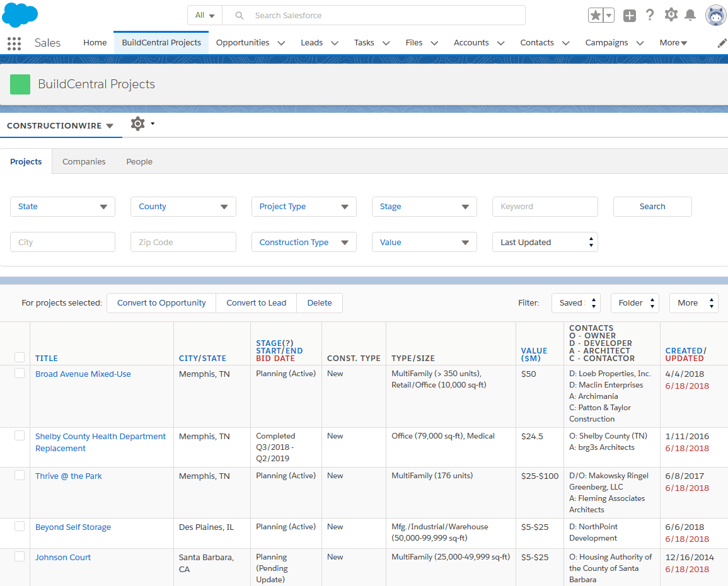This screenshot has height=586, width=728.
Task: Open the CONSTRUCTIONWIRE dropdown
Action: [61, 126]
